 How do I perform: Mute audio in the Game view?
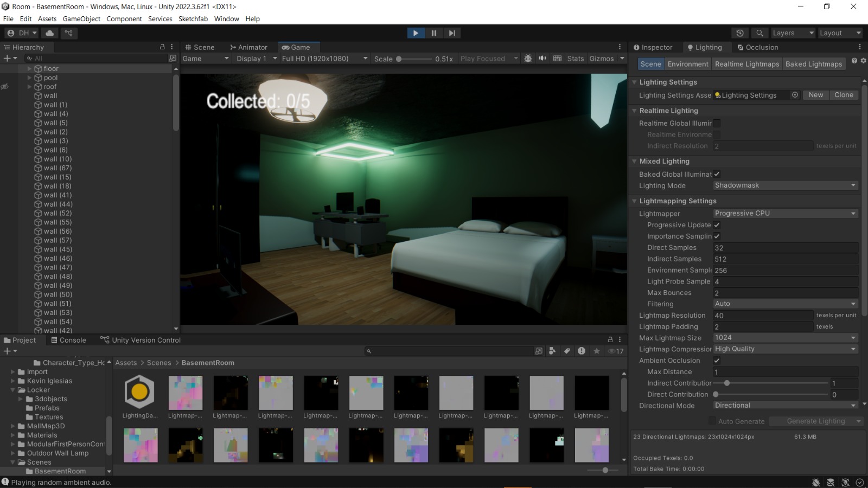pyautogui.click(x=542, y=58)
